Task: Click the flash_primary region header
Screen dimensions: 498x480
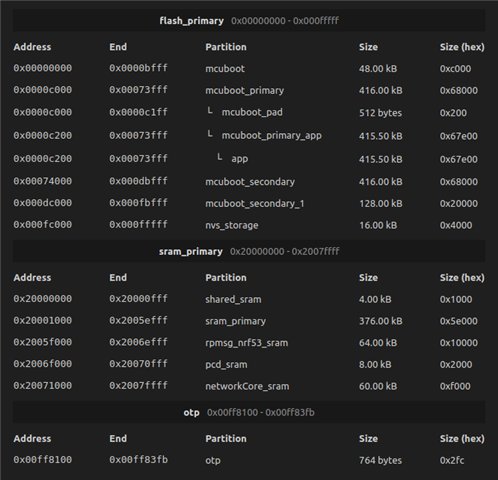Action: pos(249,20)
